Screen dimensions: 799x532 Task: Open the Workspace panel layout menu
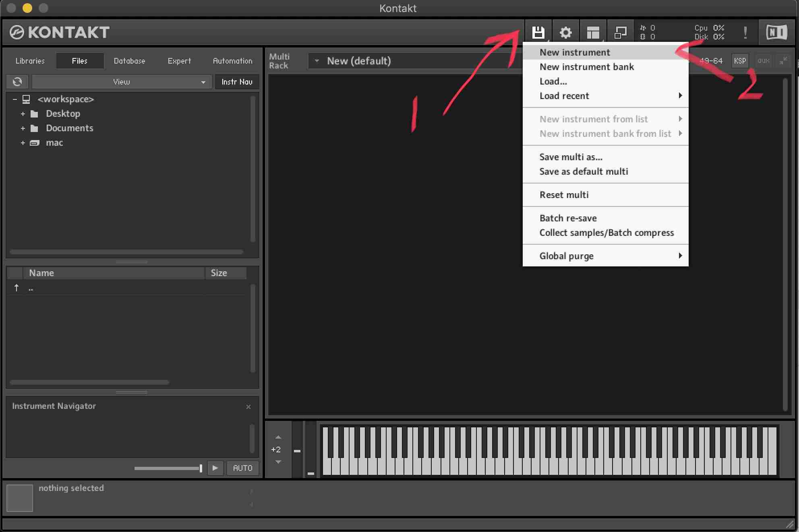[593, 32]
